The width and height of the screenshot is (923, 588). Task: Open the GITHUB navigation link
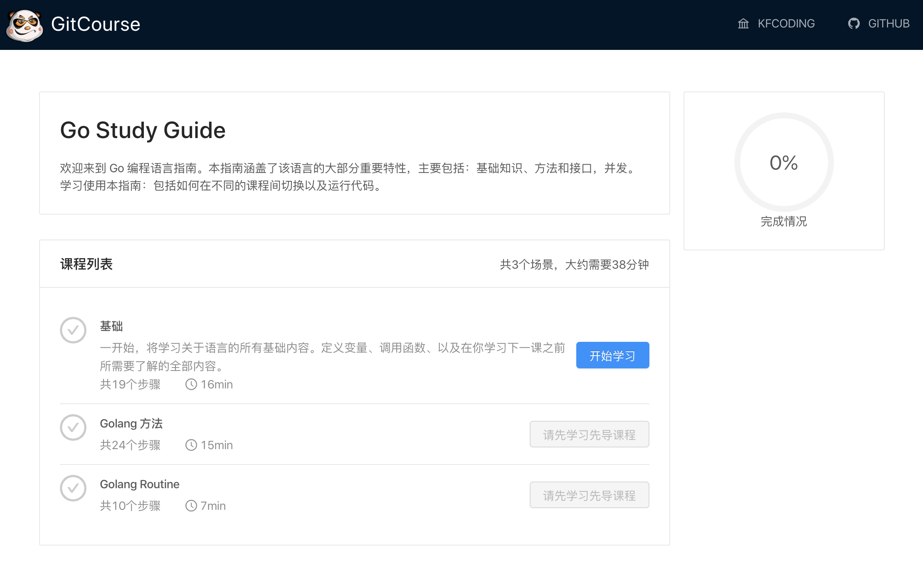click(x=879, y=24)
